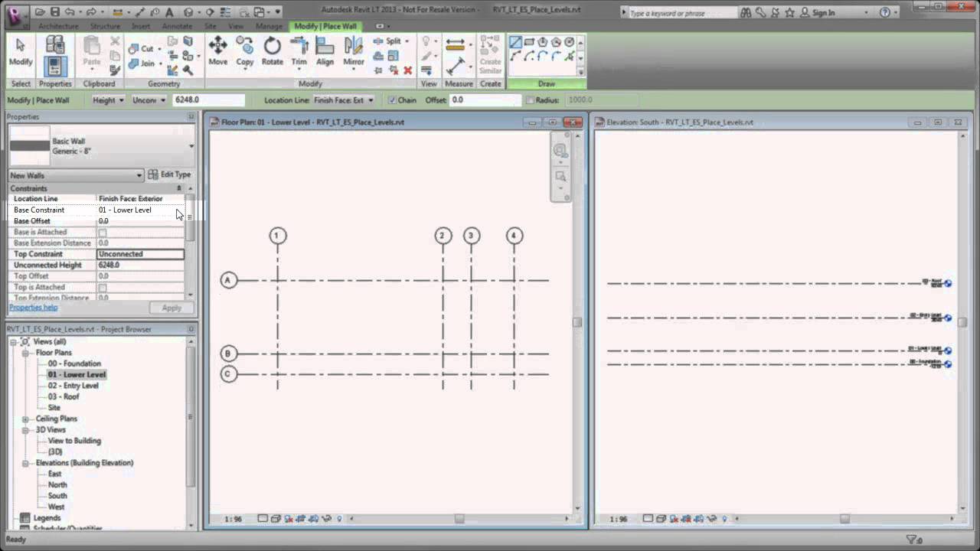Screen dimensions: 980x551
Task: Select the Move tool
Action: point(218,52)
